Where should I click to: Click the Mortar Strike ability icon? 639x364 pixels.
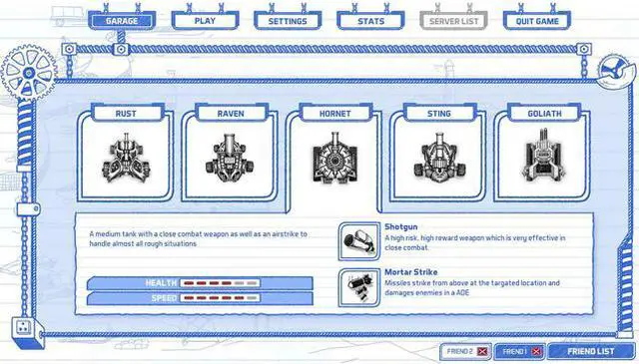click(359, 287)
